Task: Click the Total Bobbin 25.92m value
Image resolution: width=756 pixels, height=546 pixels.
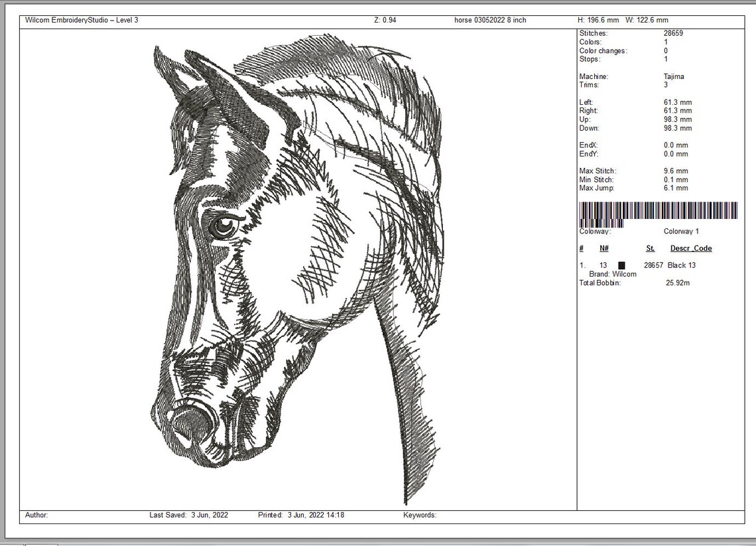Action: [678, 283]
